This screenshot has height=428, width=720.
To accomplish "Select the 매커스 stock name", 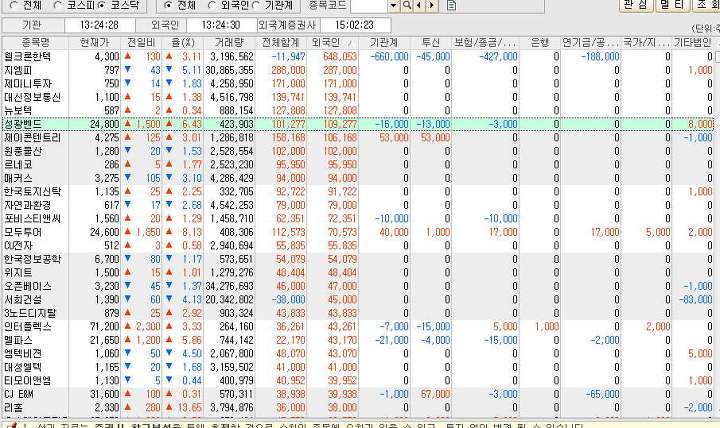I will point(18,178).
